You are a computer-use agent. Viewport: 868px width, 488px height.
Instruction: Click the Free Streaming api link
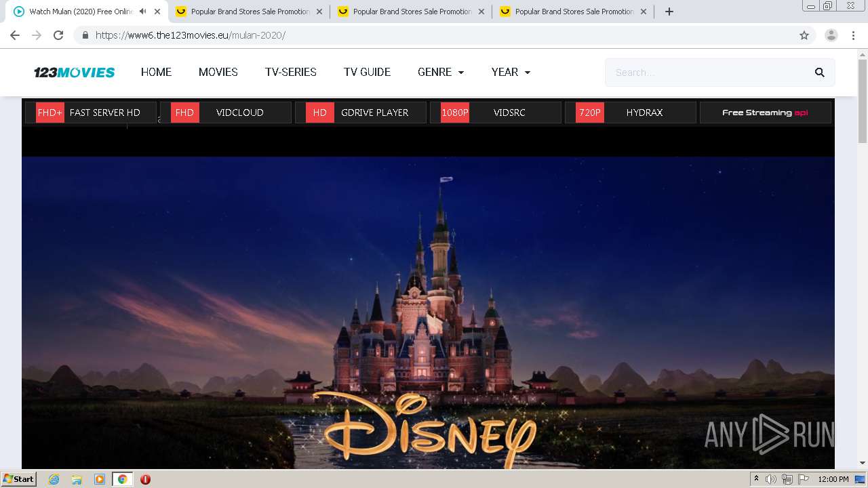coord(766,113)
